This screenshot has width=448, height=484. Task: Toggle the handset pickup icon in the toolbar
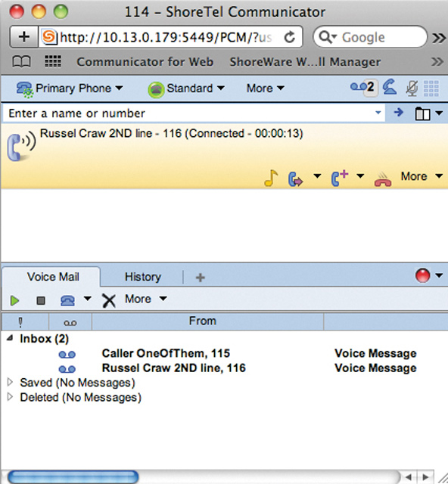(390, 87)
